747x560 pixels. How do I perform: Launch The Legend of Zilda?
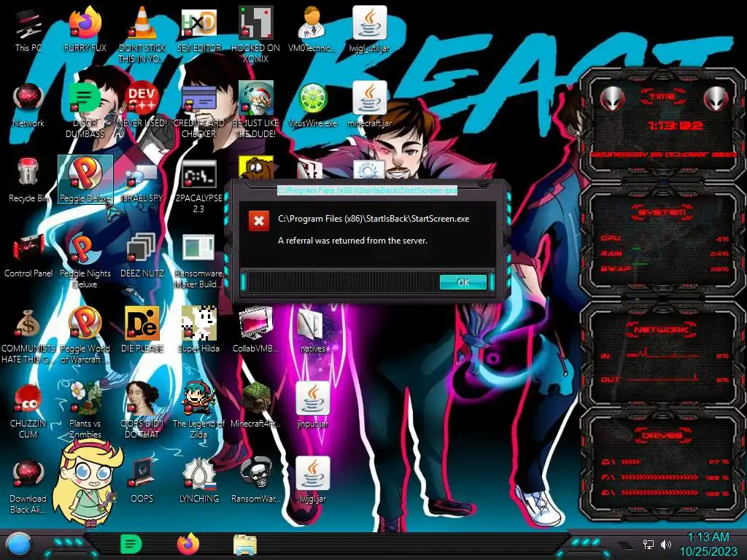tap(198, 411)
